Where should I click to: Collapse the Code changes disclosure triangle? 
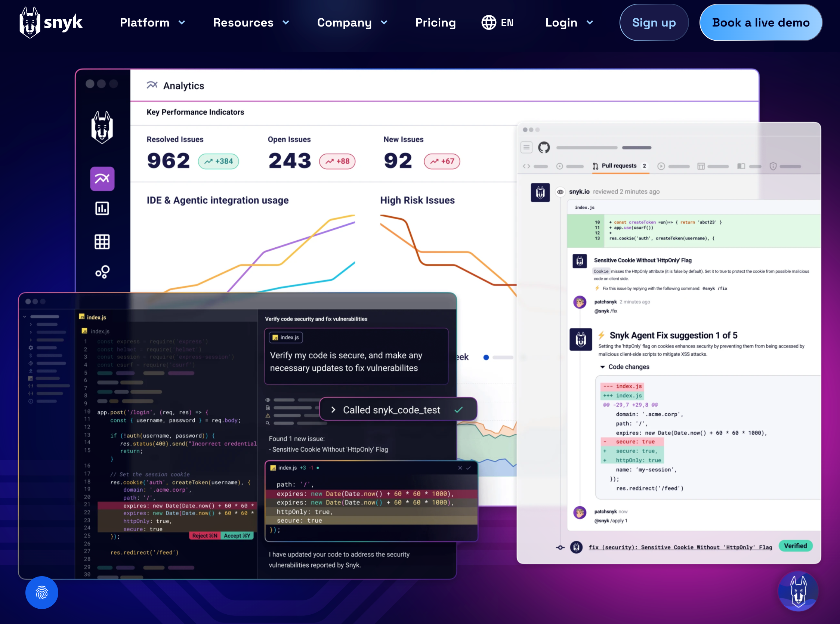tap(602, 367)
